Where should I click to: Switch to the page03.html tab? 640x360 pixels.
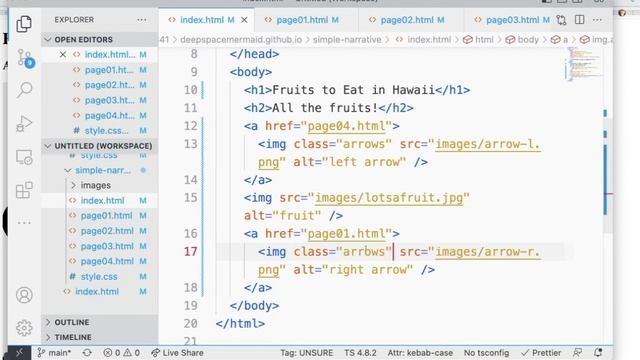[512, 20]
